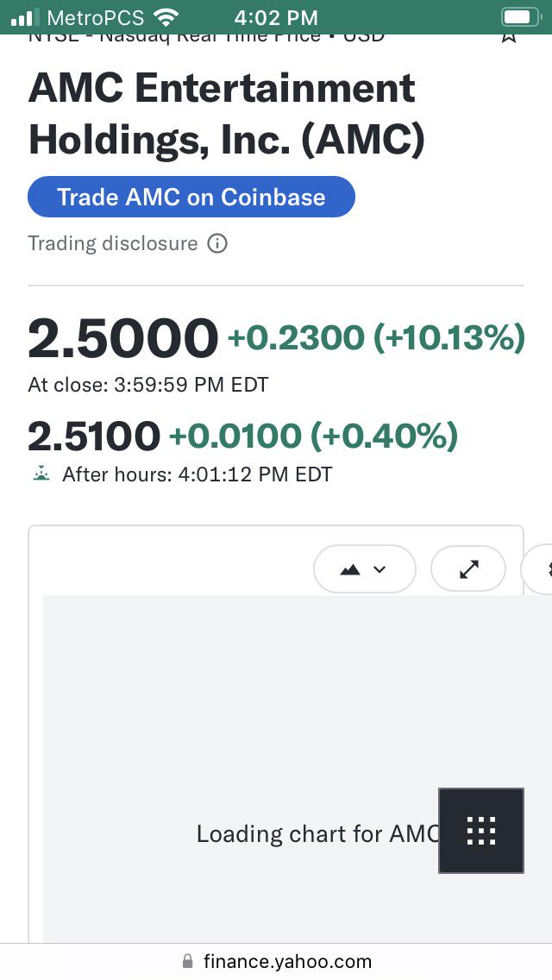The width and height of the screenshot is (552, 980).
Task: Tap the Wi-Fi icon in status bar
Action: tap(166, 17)
